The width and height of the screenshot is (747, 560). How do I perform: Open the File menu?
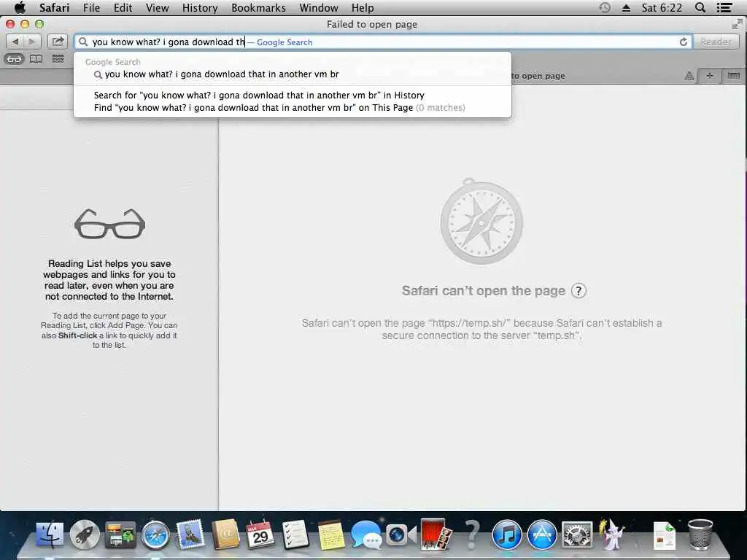(x=91, y=8)
